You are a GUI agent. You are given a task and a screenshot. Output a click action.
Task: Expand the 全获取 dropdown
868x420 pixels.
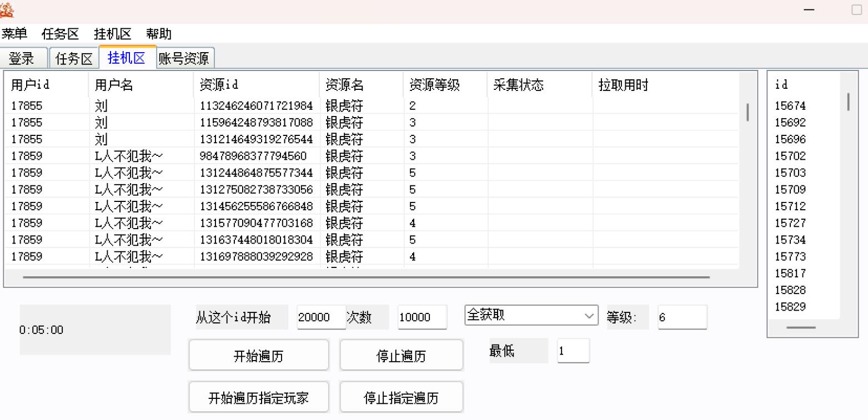530,316
